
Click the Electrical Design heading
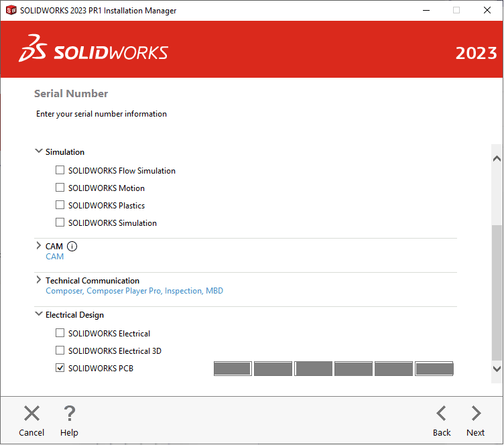pyautogui.click(x=74, y=315)
